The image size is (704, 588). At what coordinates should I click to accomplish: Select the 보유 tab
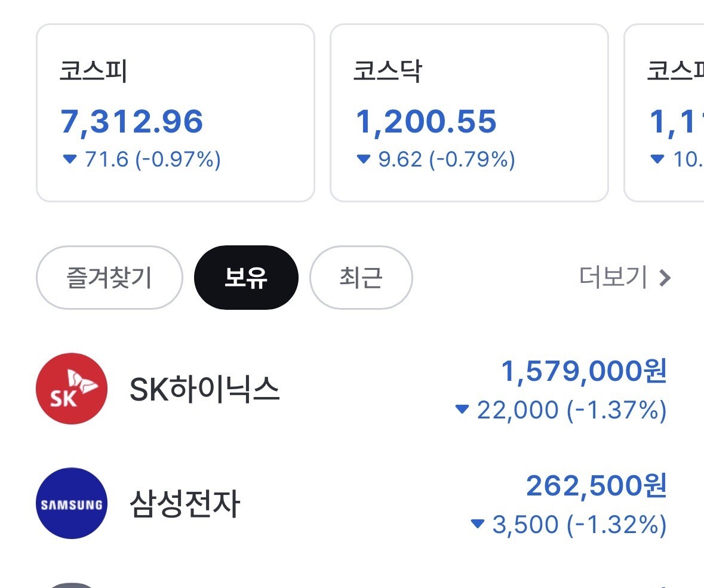point(246,278)
